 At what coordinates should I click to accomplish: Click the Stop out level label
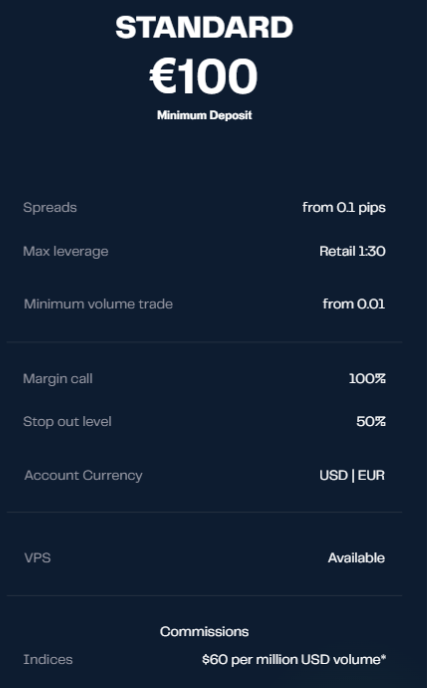[67, 422]
